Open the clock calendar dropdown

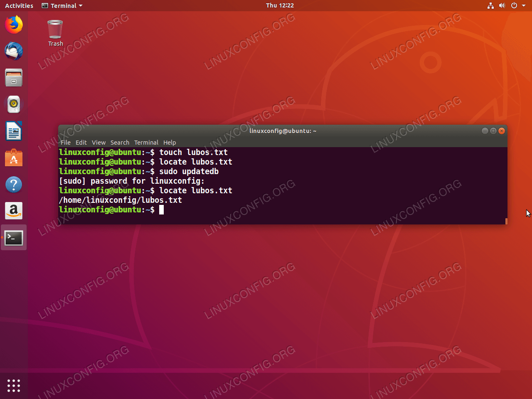point(280,6)
